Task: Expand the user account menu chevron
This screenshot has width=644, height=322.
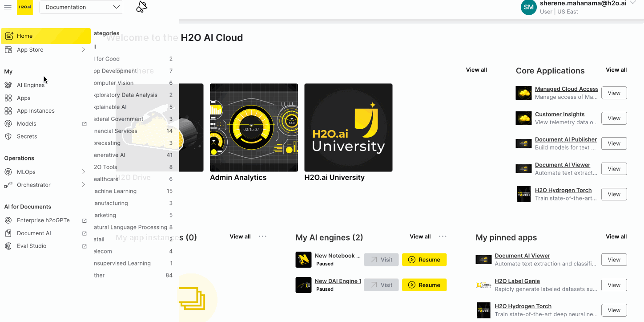Action: (633, 2)
